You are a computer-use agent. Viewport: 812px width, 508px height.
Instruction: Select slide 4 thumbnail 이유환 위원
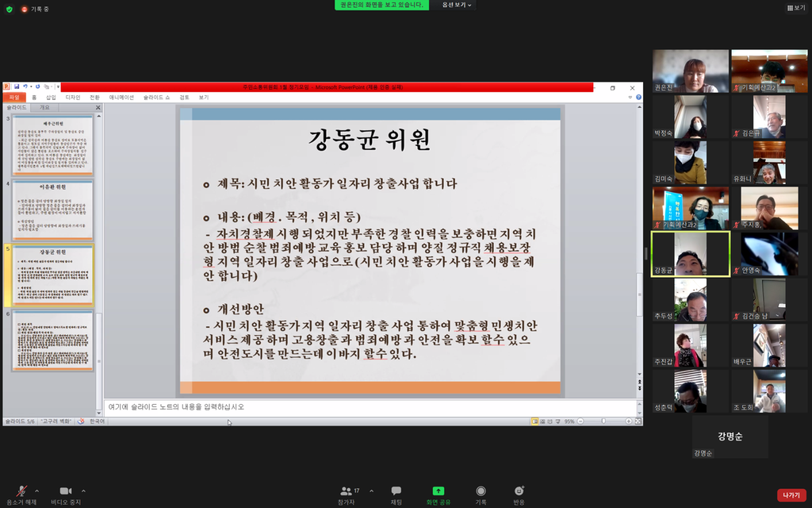(x=52, y=210)
